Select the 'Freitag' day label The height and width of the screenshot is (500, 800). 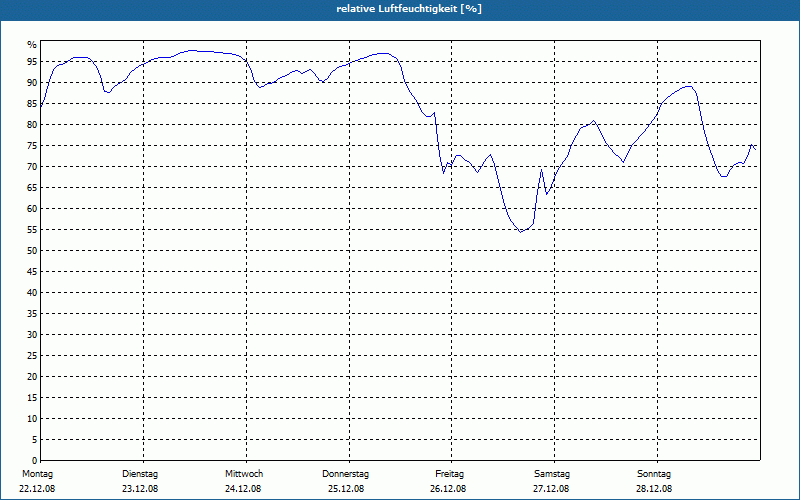449,474
